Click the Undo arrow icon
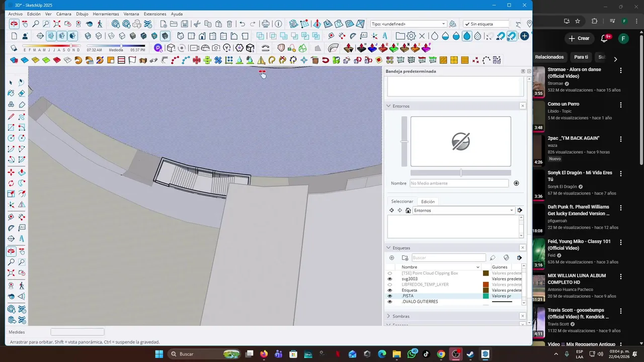This screenshot has width=644, height=362. point(242,24)
